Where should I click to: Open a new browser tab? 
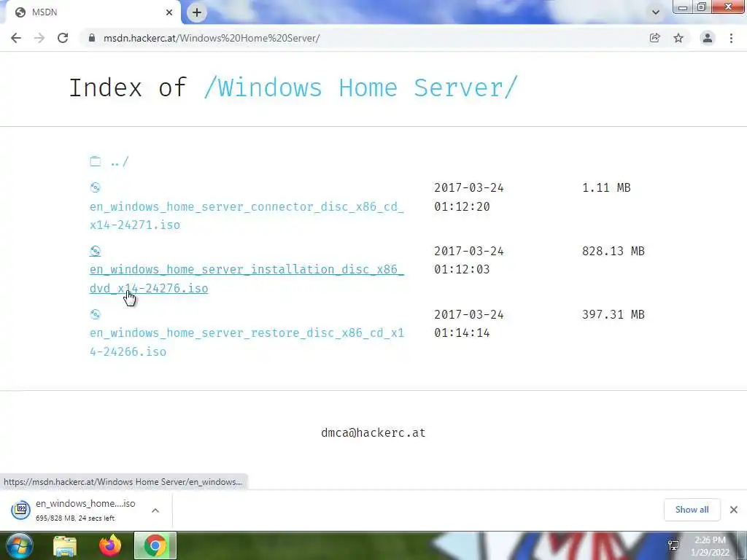pos(197,12)
